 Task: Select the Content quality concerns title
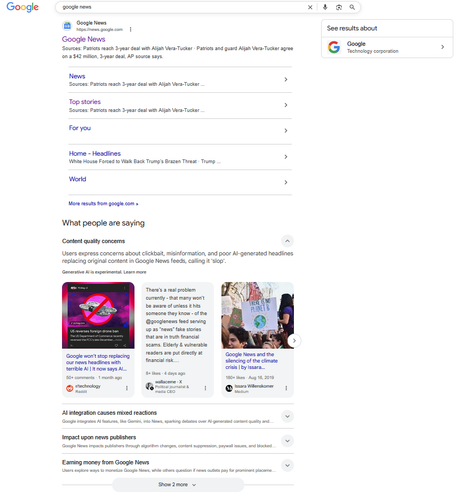[93, 241]
